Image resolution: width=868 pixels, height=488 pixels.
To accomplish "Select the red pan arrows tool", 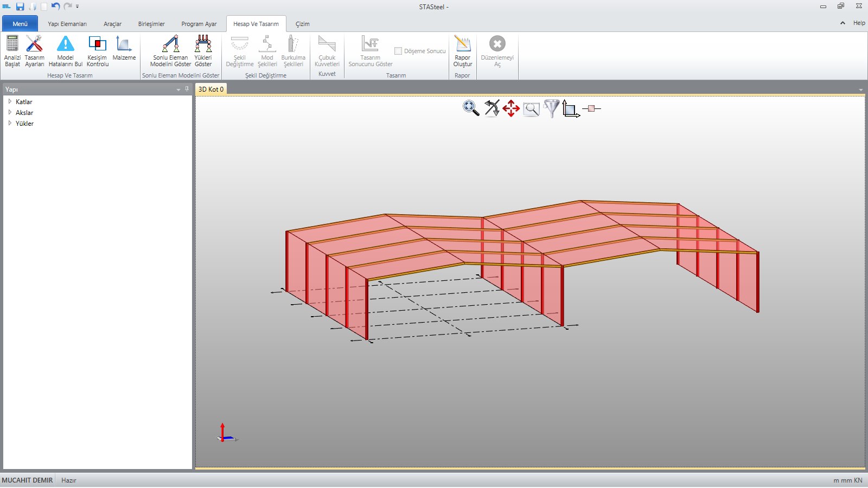I will coord(511,108).
